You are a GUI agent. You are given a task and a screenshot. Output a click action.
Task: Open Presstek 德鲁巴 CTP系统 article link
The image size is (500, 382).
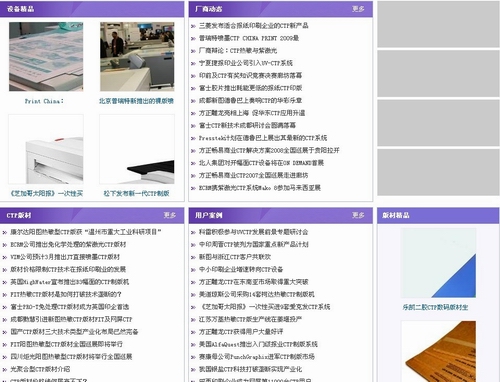pyautogui.click(x=263, y=138)
